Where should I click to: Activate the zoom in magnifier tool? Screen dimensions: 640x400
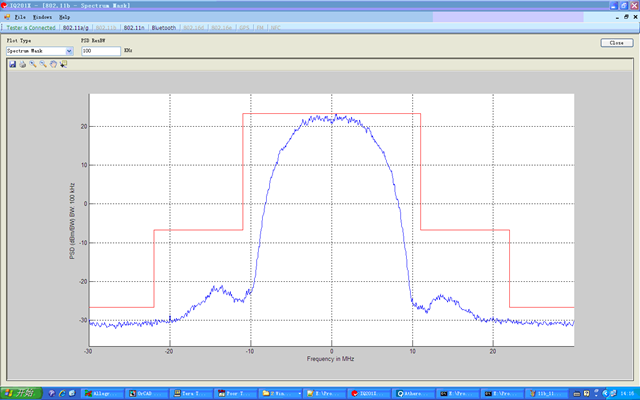33,64
